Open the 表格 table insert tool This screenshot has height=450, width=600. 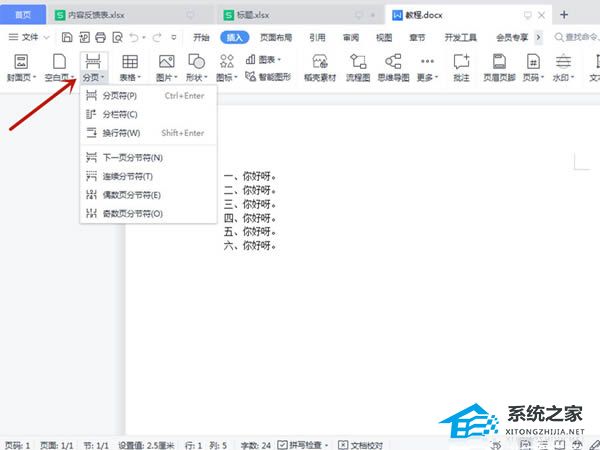point(130,67)
